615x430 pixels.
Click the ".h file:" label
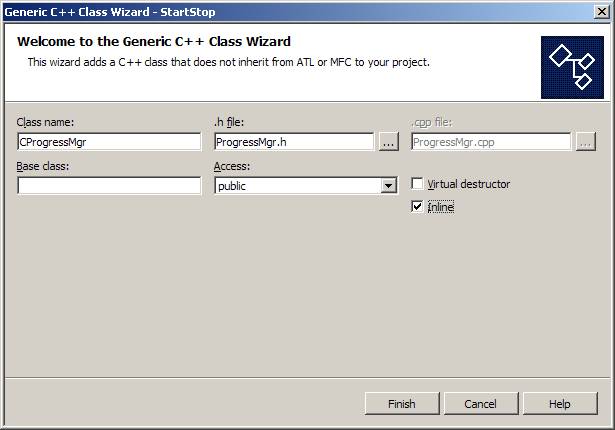(x=229, y=122)
